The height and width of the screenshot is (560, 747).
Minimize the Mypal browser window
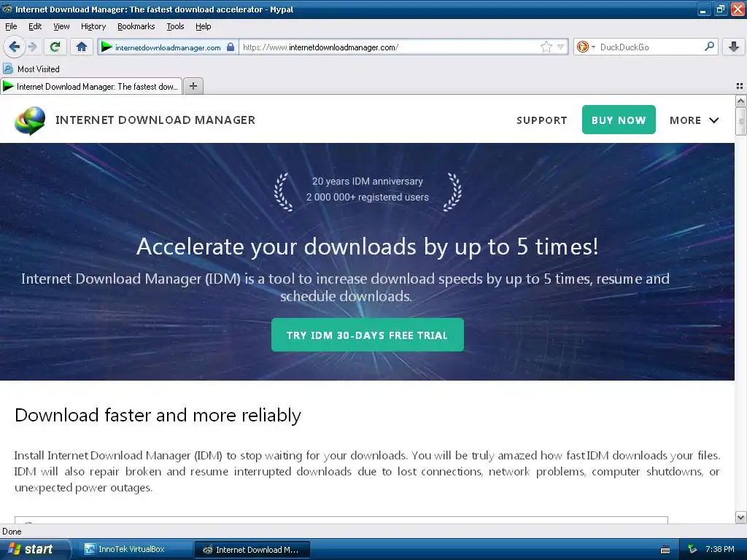704,9
